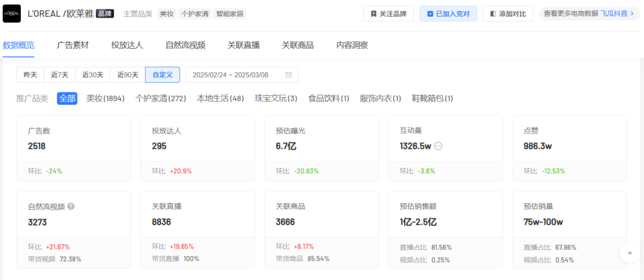The image size is (644, 280).
Task: Click the 广告数 2518 card
Action: (73, 148)
